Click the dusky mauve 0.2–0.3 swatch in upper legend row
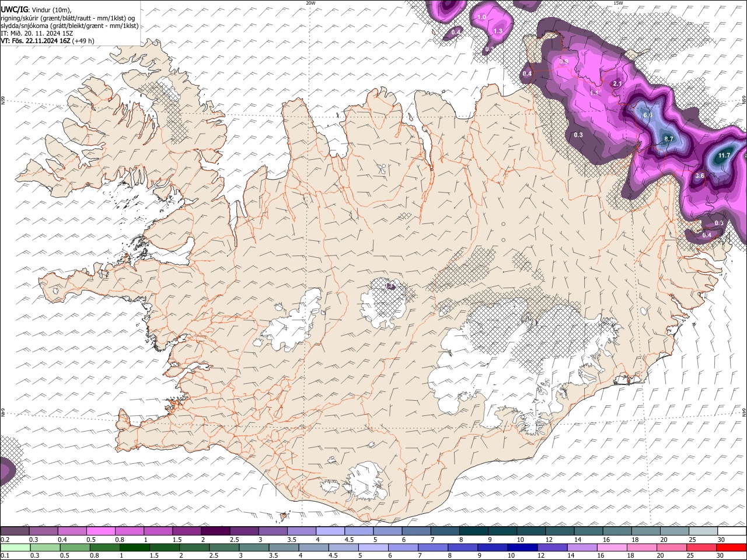Image resolution: width=747 pixels, height=560 pixels. pos(15,531)
